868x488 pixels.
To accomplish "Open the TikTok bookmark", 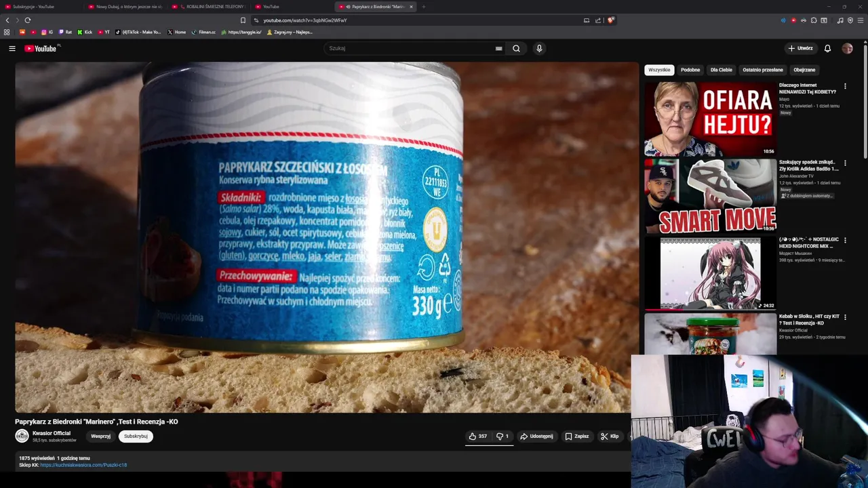I will (x=138, y=32).
